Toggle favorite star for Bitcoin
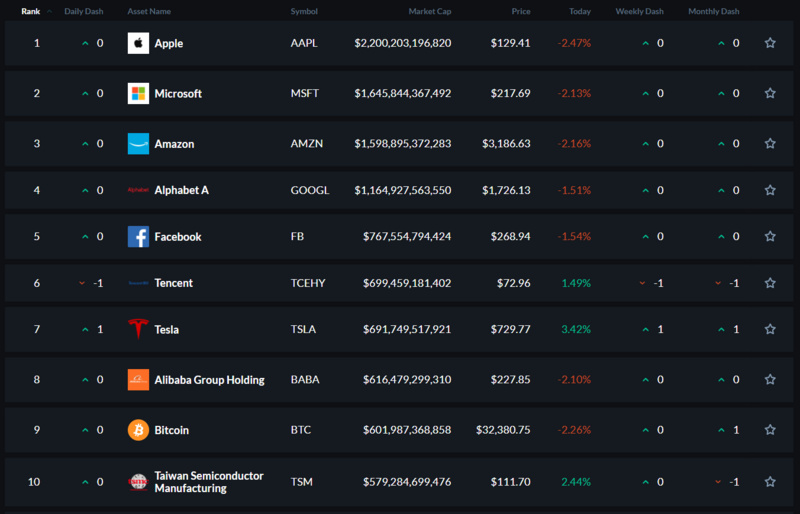 [x=770, y=430]
